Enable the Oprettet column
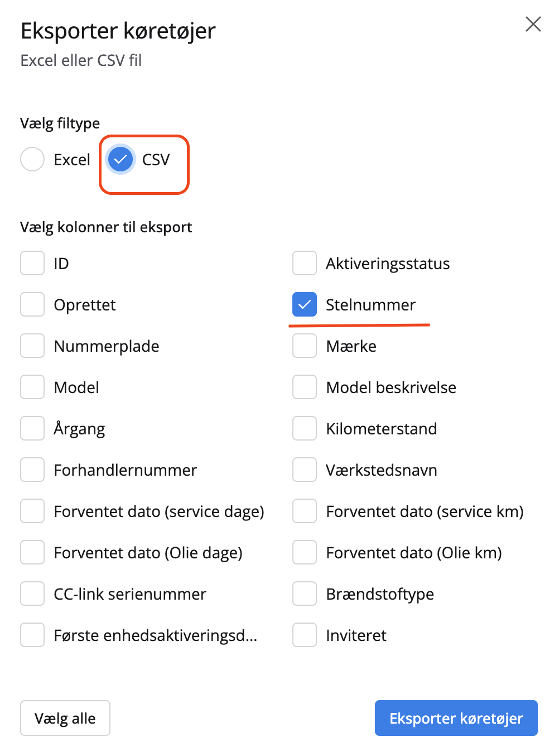 pyautogui.click(x=32, y=304)
